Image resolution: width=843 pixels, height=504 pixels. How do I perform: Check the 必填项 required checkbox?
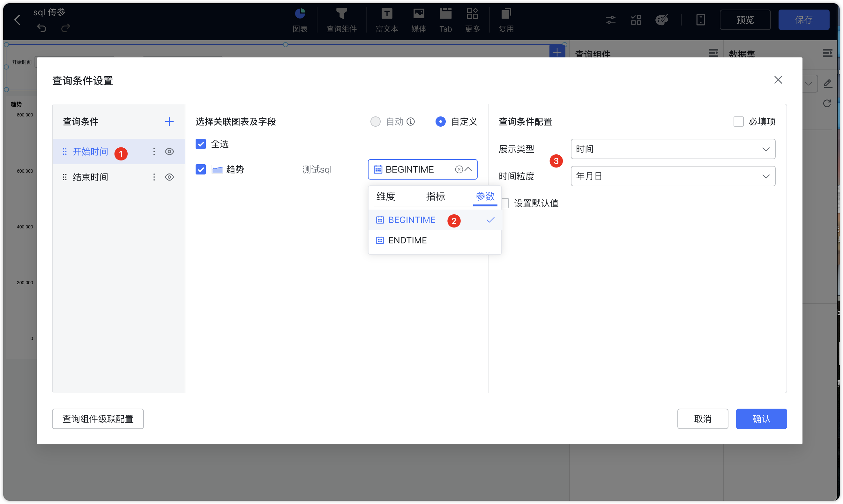coord(738,121)
